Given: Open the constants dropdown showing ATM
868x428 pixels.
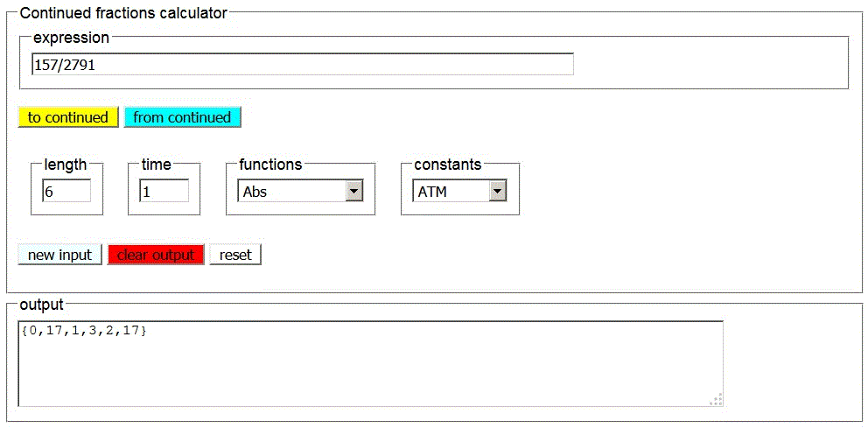Looking at the screenshot, I should [x=451, y=192].
